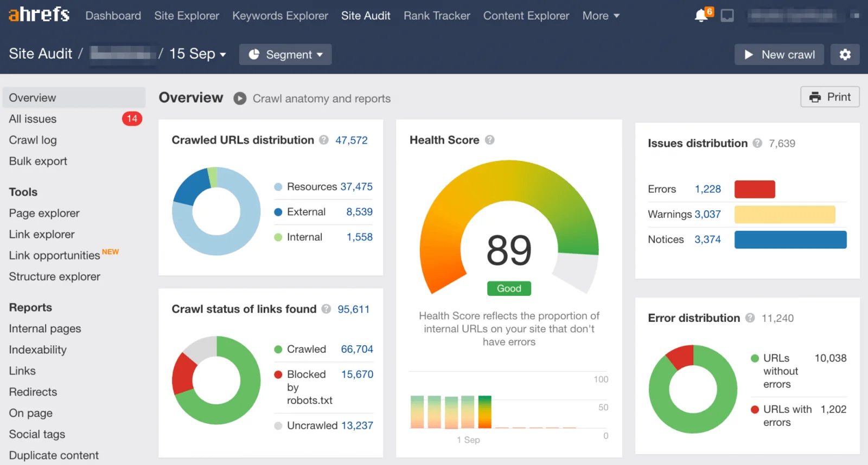Open Duplicate content report

(54, 455)
